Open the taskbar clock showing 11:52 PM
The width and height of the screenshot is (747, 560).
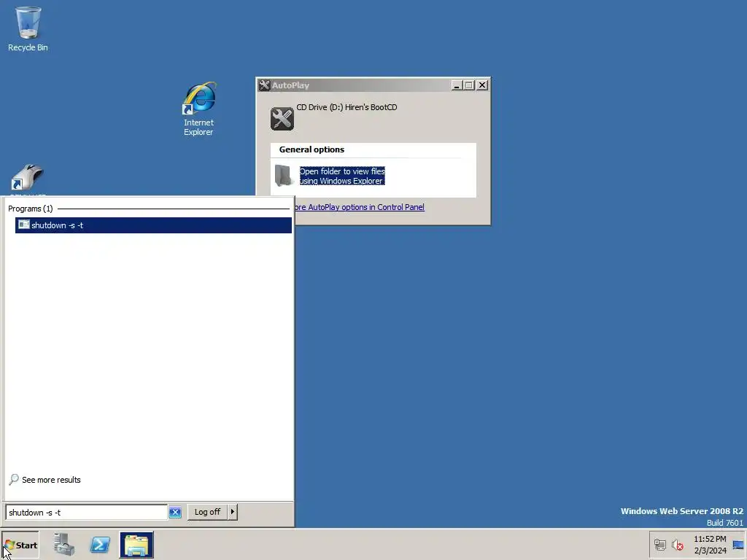point(710,545)
